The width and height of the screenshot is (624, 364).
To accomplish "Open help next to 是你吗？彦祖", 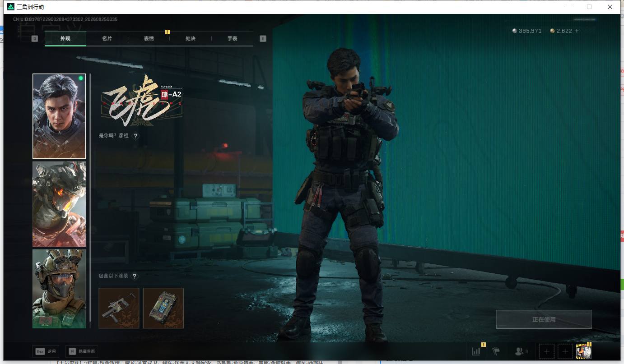I will point(135,136).
